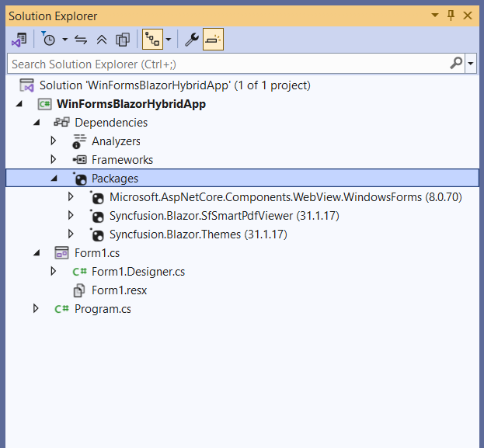Toggle Preview Selected Items
The height and width of the screenshot is (448, 484).
coord(213,39)
